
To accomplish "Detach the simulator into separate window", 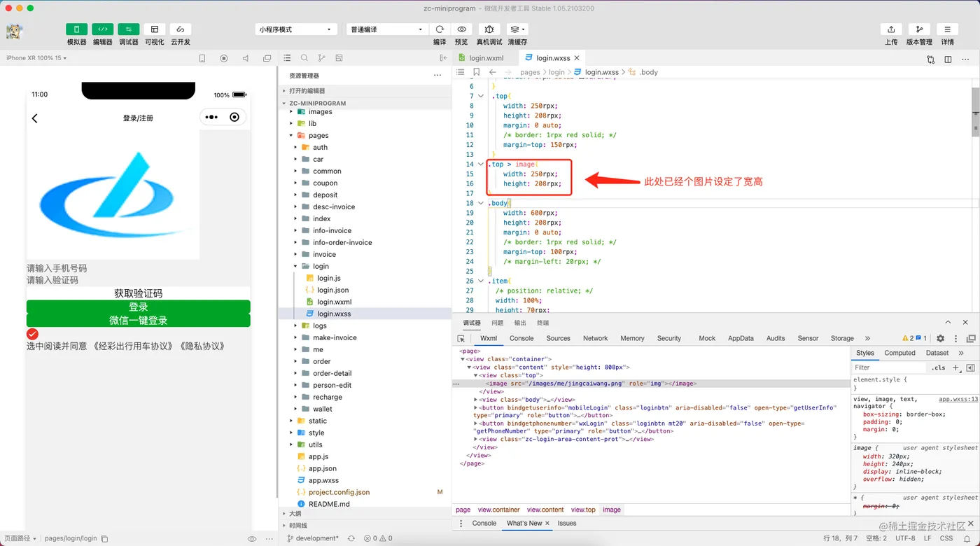I will 266,59.
